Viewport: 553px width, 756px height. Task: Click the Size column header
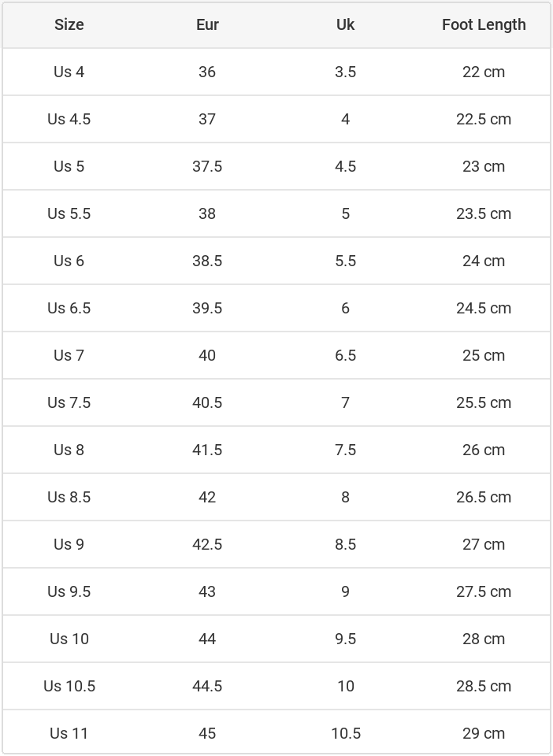click(69, 24)
